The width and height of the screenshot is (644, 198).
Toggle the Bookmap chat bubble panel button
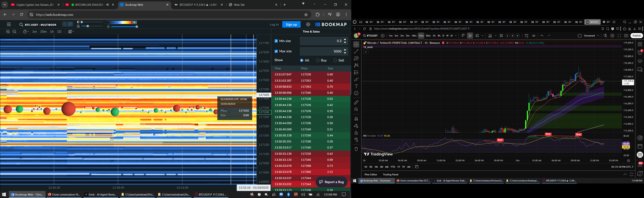click(70, 24)
